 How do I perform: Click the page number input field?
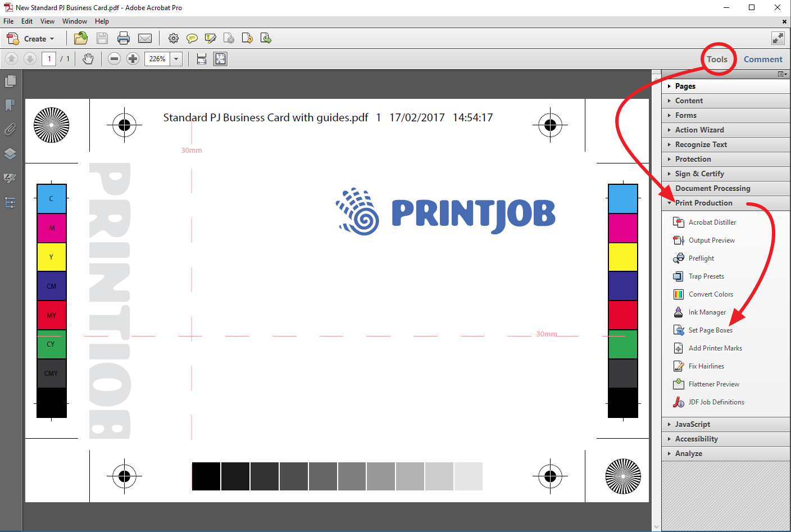49,58
